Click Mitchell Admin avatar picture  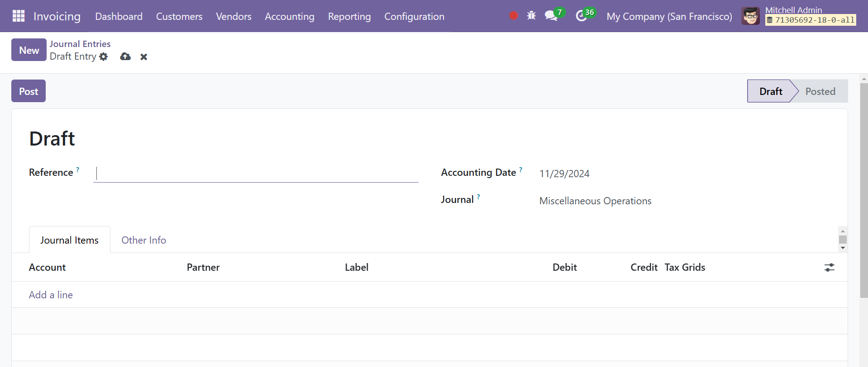click(x=750, y=16)
